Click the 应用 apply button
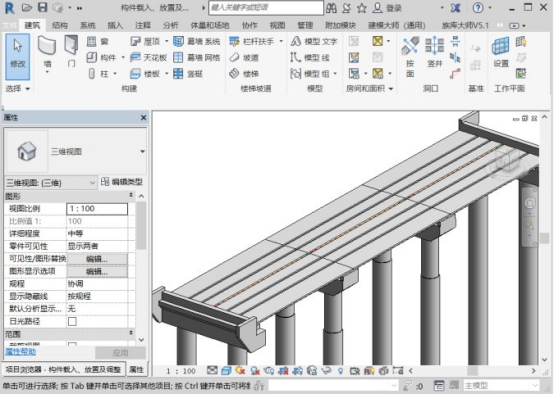The width and height of the screenshot is (554, 395). click(x=120, y=353)
